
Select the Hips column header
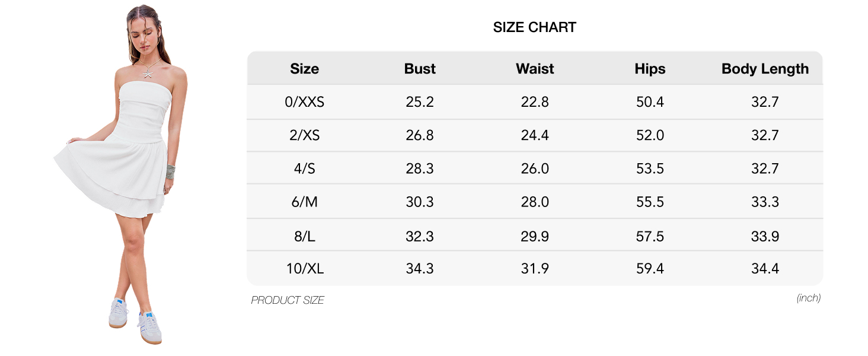650,69
